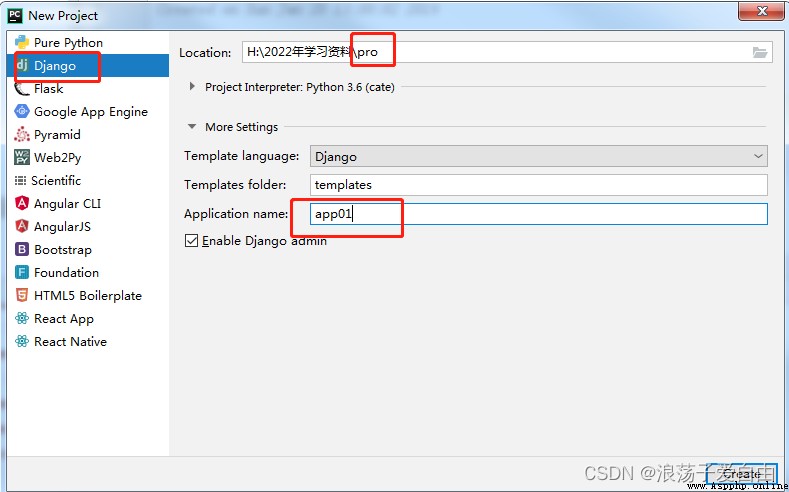789x492 pixels.
Task: Collapse the More Settings section
Action: (192, 127)
